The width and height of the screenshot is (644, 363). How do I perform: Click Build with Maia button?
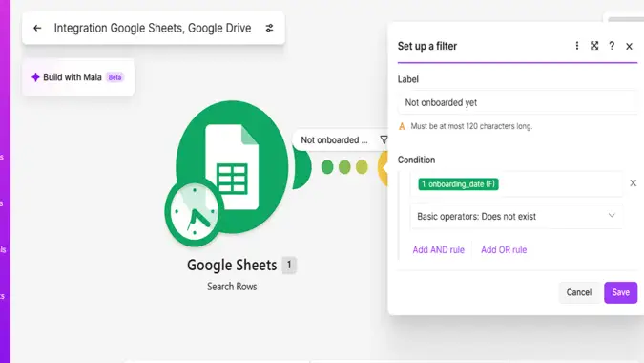(x=78, y=77)
